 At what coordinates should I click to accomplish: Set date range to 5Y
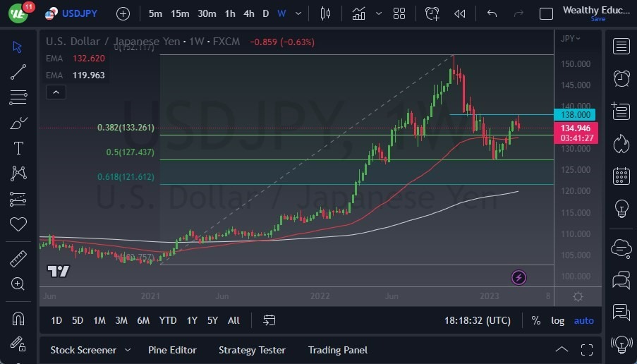212,320
